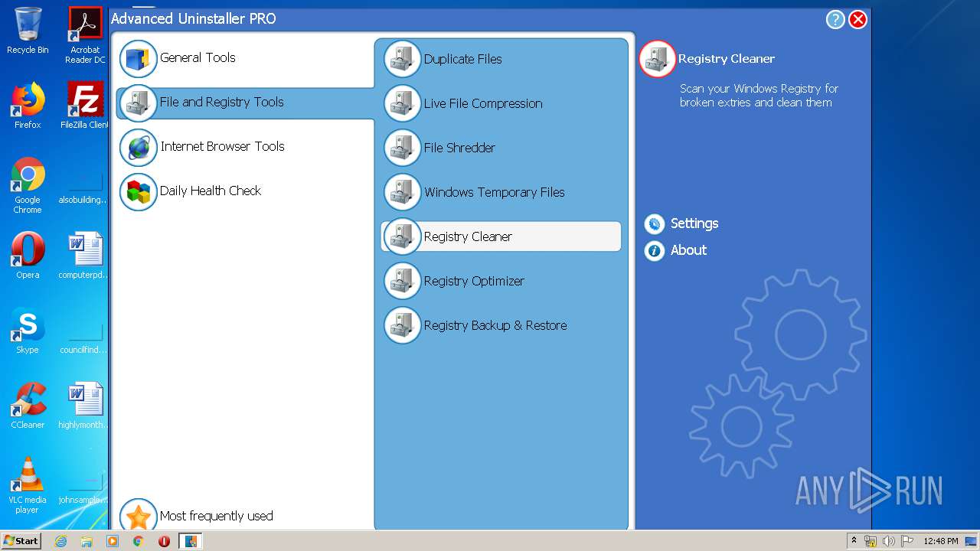Open Internet Explorer from taskbar
This screenshot has height=551, width=980.
click(x=61, y=541)
